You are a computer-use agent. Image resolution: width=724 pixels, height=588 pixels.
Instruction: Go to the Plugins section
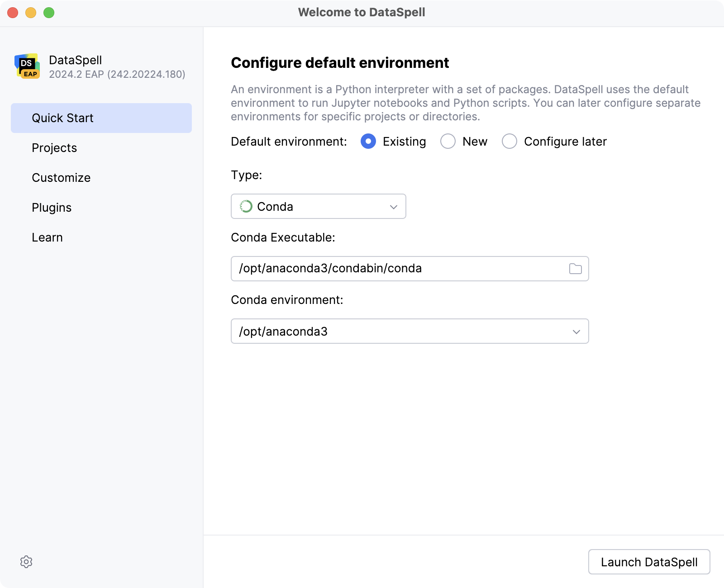[52, 208]
